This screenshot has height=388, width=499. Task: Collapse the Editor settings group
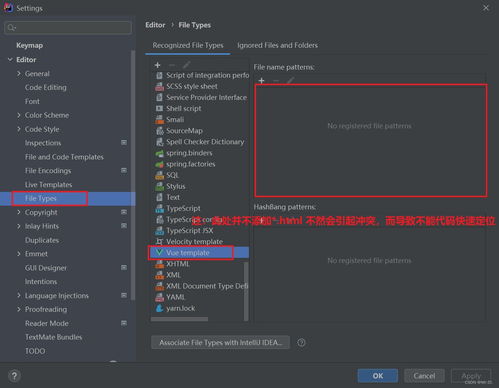click(10, 60)
